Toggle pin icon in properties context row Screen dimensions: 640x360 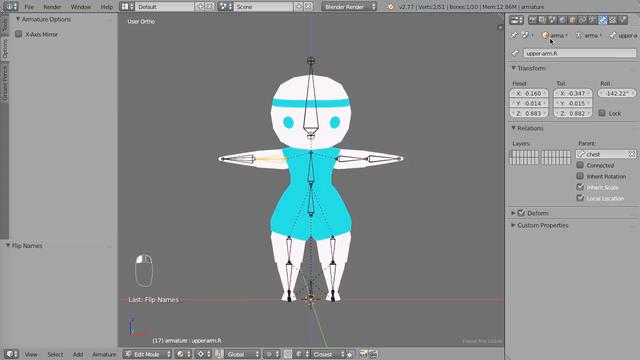(514, 36)
